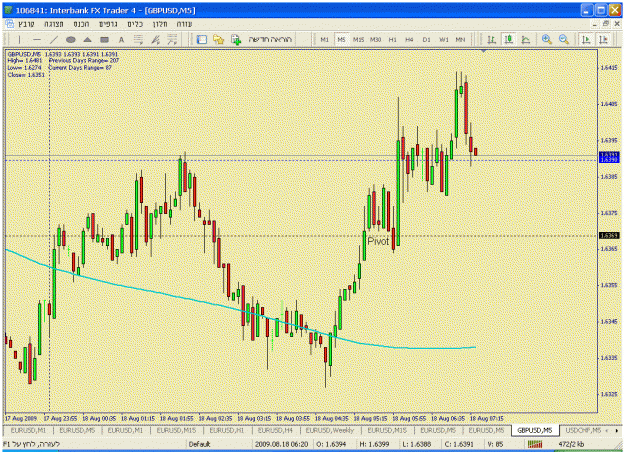625x452 pixels.
Task: Click the document icon left of menu bar
Action: click(9, 24)
